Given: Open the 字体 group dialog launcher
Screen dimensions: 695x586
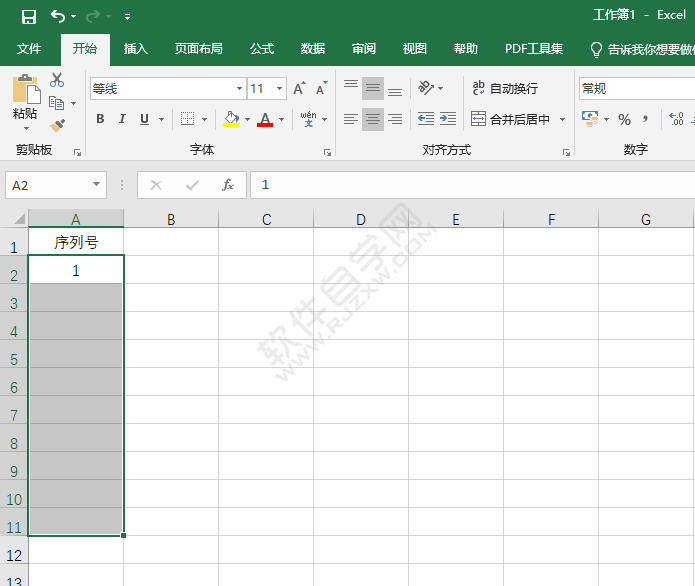Looking at the screenshot, I should pyautogui.click(x=327, y=152).
